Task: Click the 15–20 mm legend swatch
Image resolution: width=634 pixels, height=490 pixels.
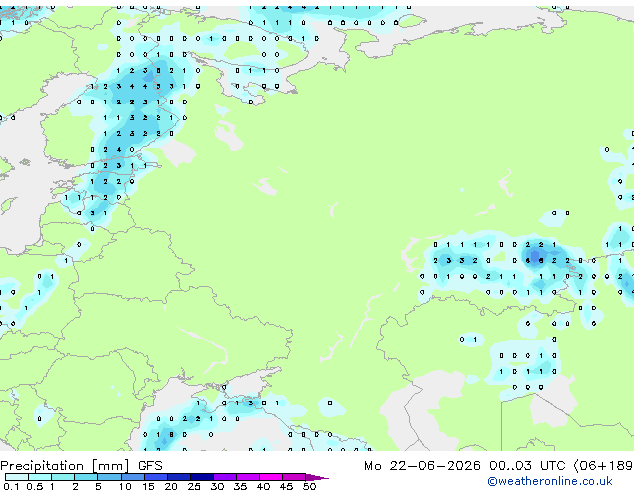Action: pos(156,477)
